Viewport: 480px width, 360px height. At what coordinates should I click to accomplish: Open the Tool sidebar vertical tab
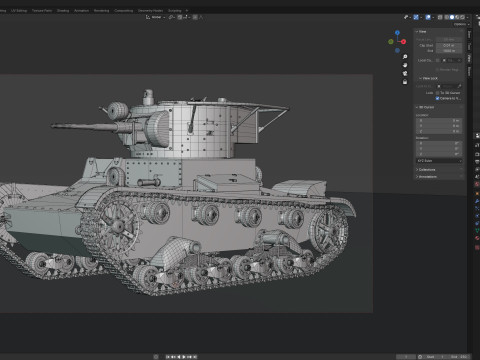[469, 46]
